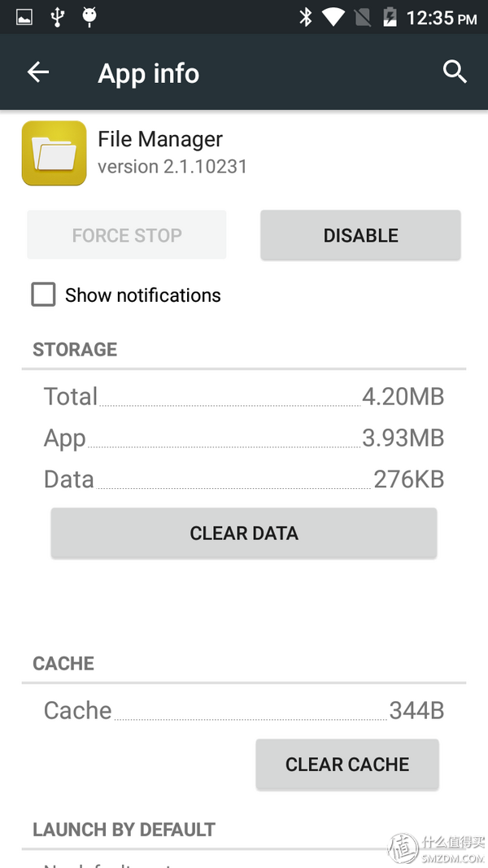Tap the picture notification icon
Screen dimensions: 488x868
(24, 17)
